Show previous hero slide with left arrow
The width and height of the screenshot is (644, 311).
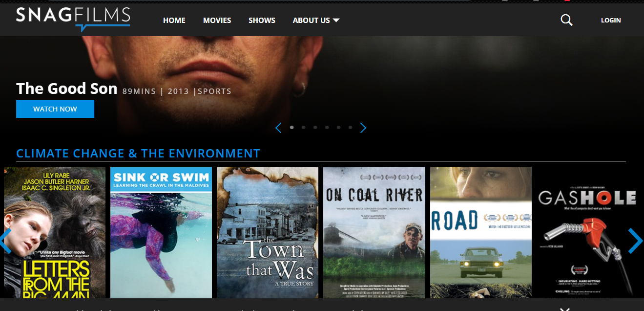[x=278, y=128]
